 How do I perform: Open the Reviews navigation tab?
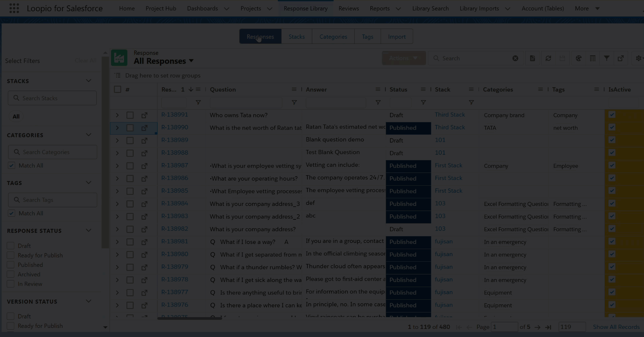click(349, 8)
